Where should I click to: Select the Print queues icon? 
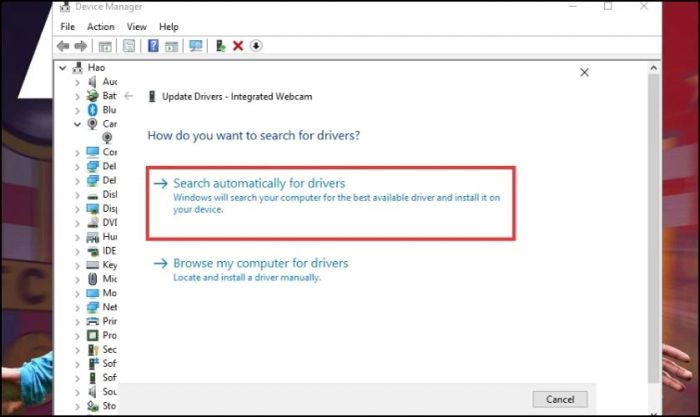pyautogui.click(x=92, y=321)
